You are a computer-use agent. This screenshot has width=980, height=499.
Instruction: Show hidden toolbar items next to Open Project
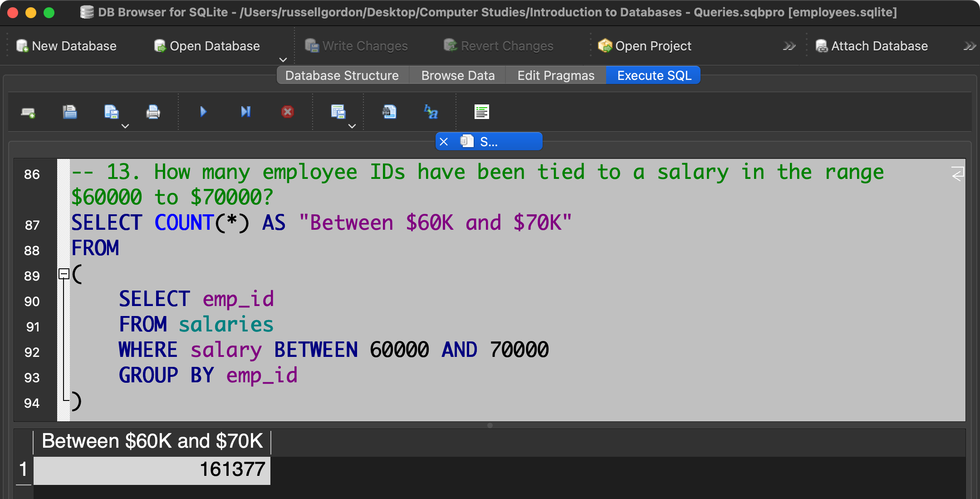789,46
